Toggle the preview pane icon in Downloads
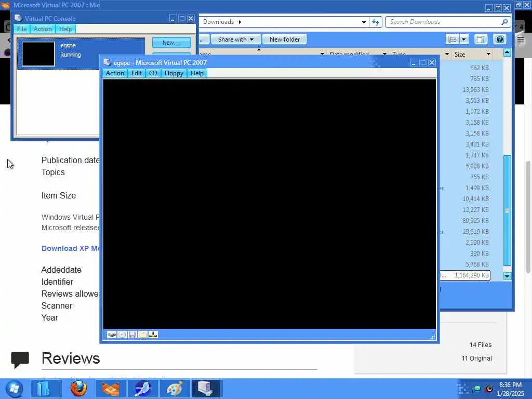532x399 pixels. click(481, 39)
